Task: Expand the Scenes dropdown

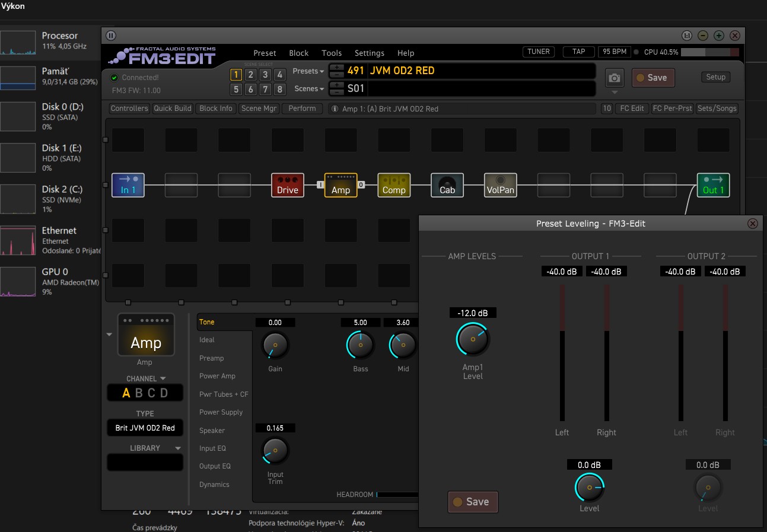Action: 310,89
